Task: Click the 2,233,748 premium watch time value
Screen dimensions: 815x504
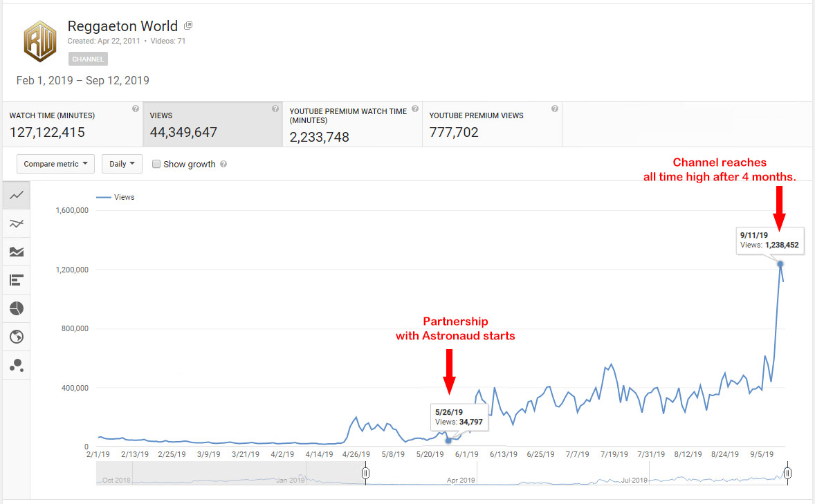Action: pos(319,137)
